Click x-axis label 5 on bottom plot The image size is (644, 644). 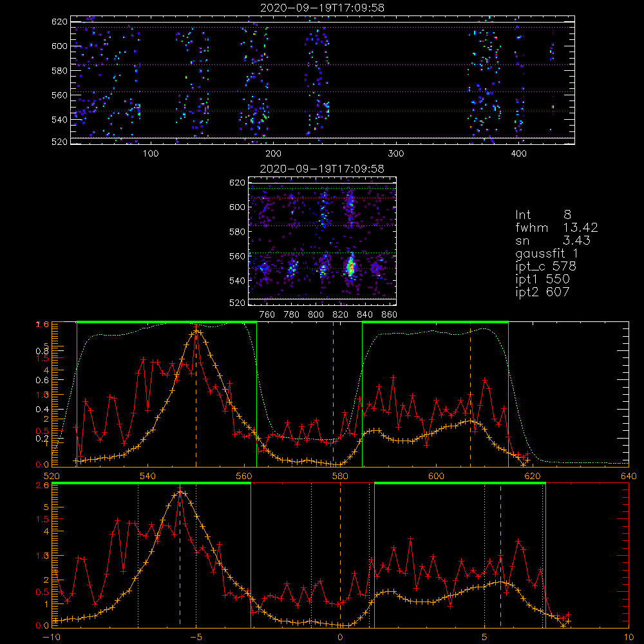(x=484, y=637)
